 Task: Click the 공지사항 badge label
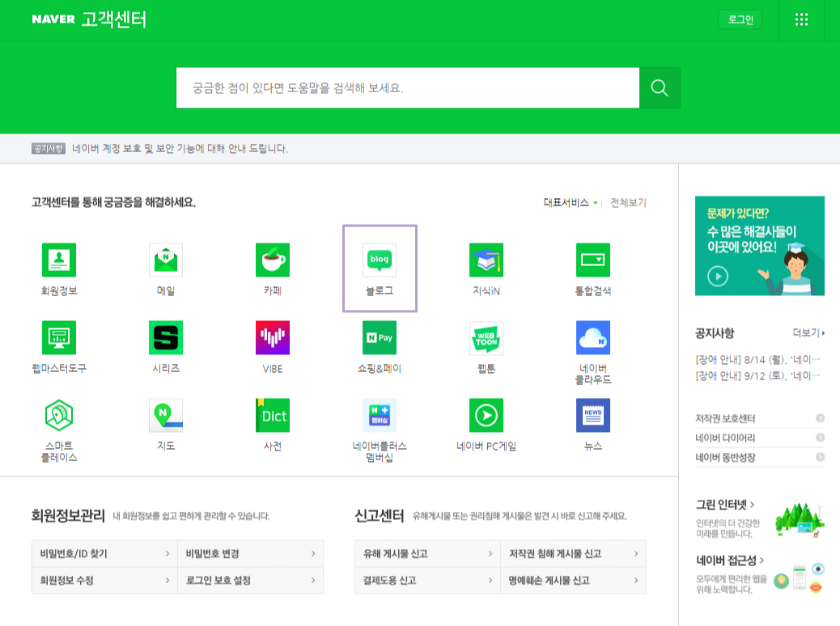[x=49, y=148]
